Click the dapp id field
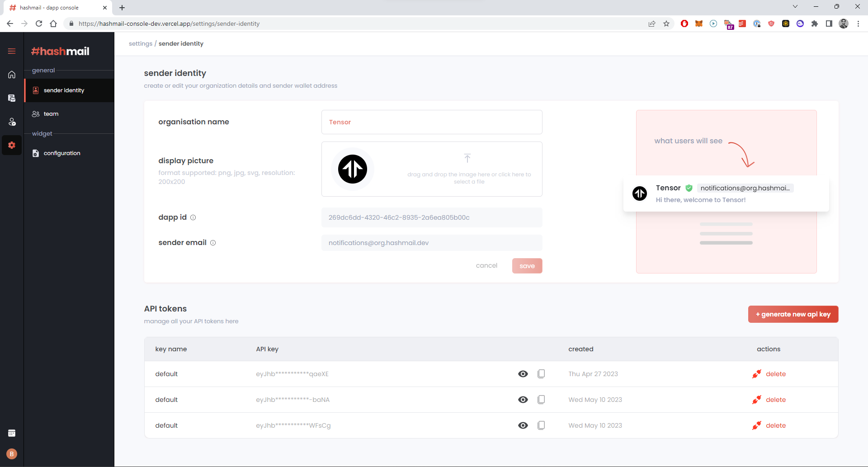Viewport: 868px width, 467px height. [432, 217]
